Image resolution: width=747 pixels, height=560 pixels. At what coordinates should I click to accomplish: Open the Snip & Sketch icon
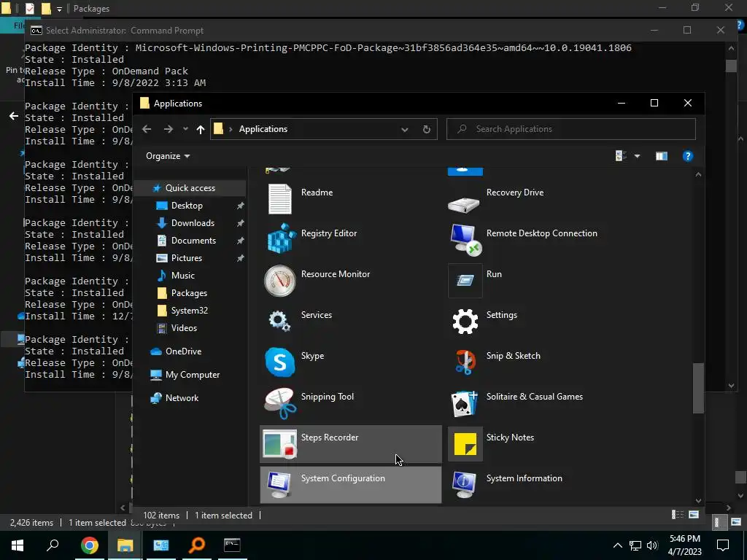tap(465, 362)
